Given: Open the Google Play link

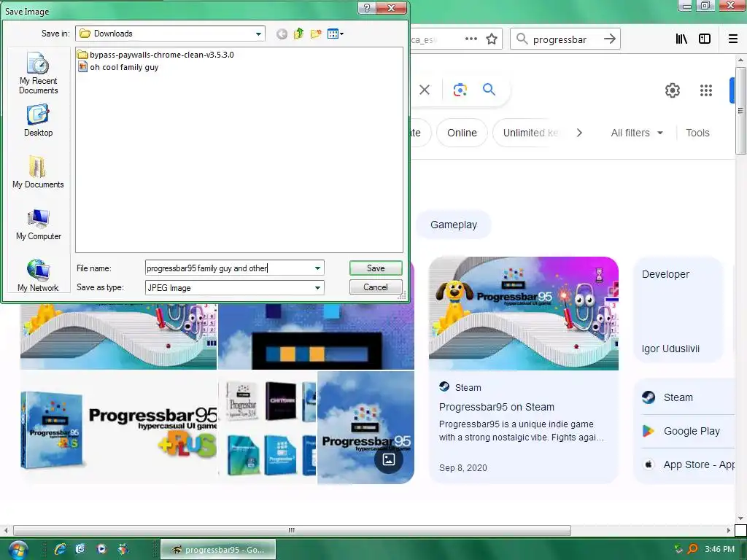Looking at the screenshot, I should coord(692,431).
